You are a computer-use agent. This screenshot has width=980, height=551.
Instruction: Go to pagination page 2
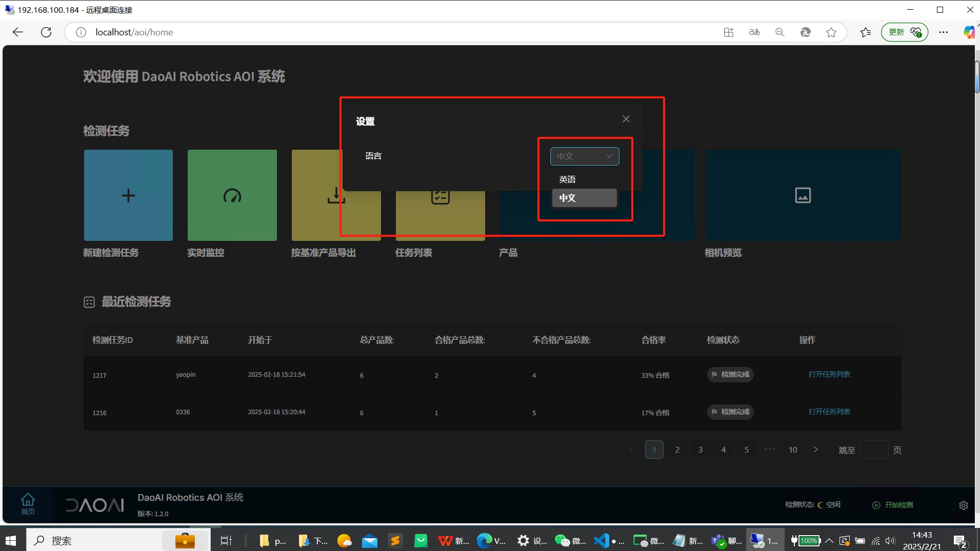tap(677, 450)
